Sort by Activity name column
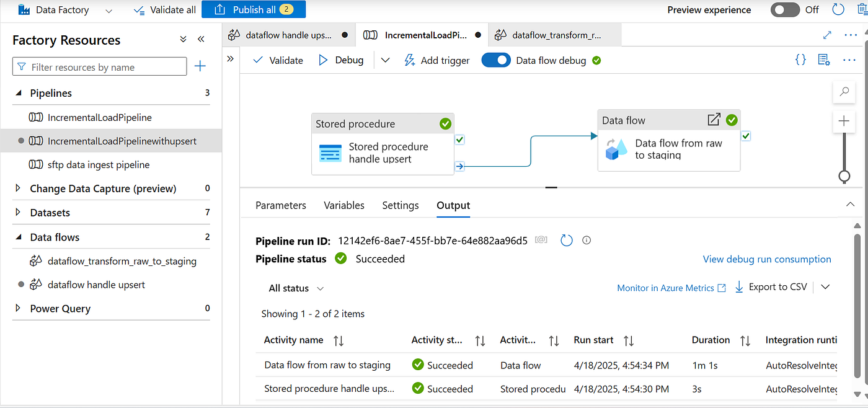868x408 pixels. [x=339, y=340]
